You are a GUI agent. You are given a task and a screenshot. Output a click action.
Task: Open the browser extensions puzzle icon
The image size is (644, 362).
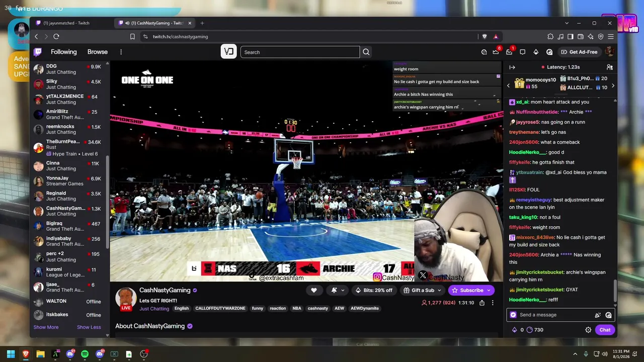550,37
